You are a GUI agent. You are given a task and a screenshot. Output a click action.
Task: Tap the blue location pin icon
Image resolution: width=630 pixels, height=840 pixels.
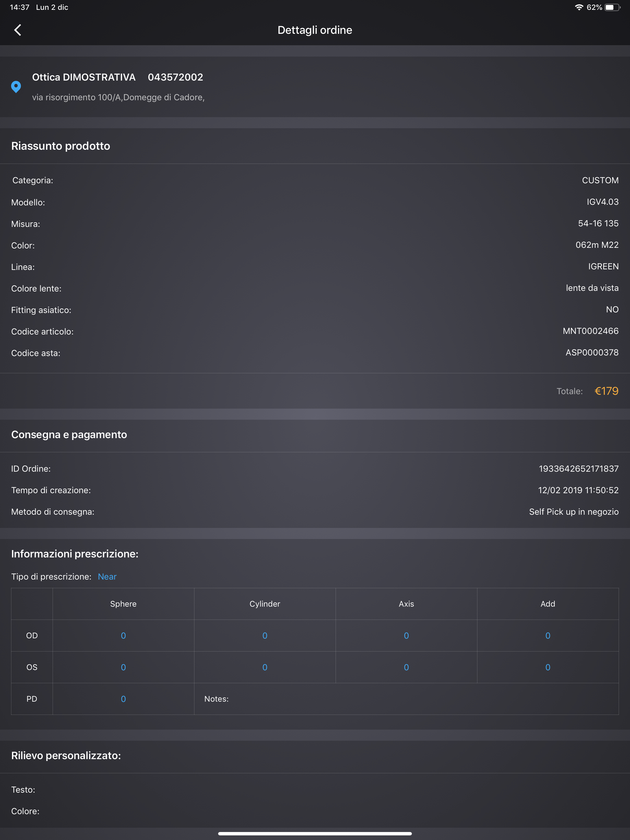pyautogui.click(x=16, y=87)
